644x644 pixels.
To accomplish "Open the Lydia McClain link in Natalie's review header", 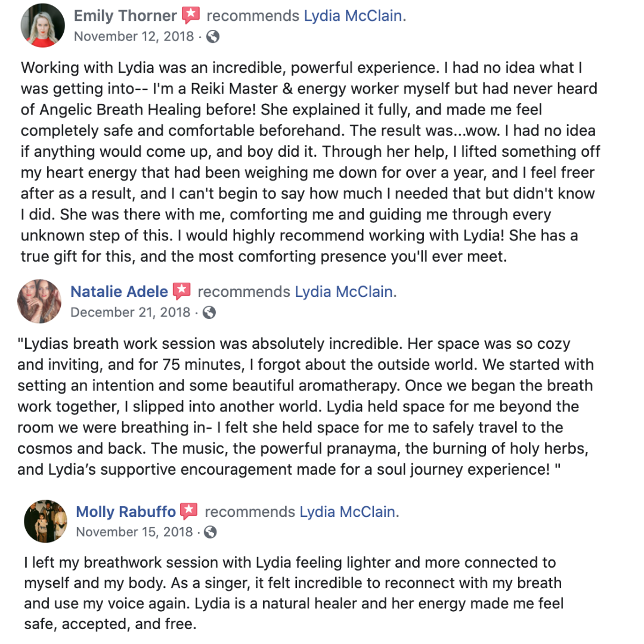I will [346, 292].
